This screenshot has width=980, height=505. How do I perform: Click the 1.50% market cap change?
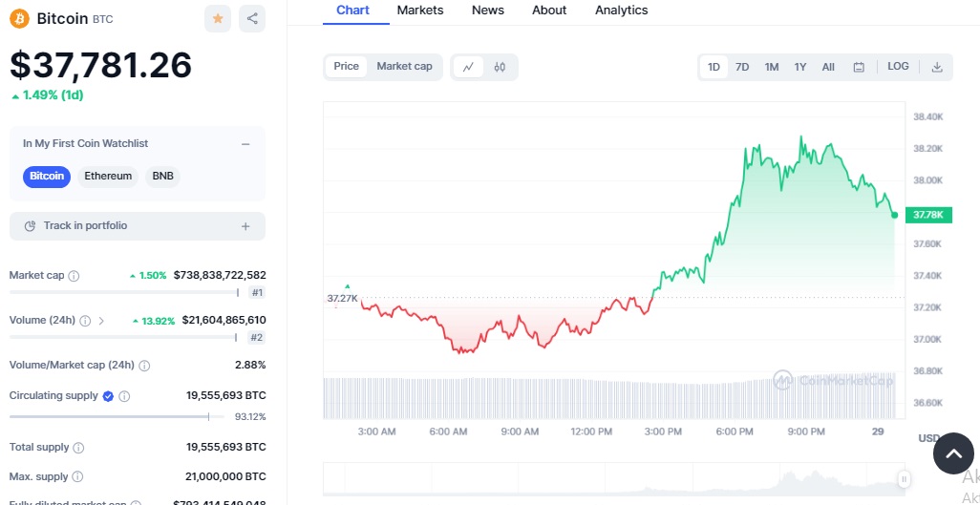coord(148,276)
